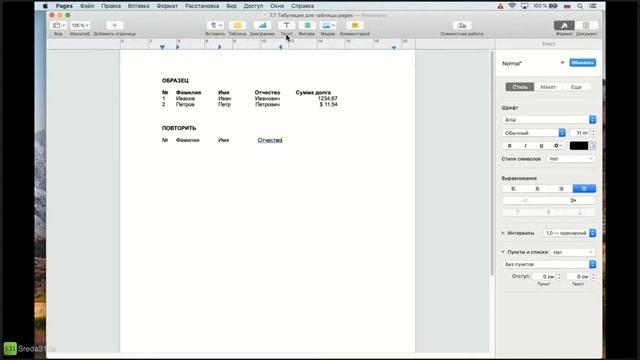Open the Вставить insert dropdown

215,25
